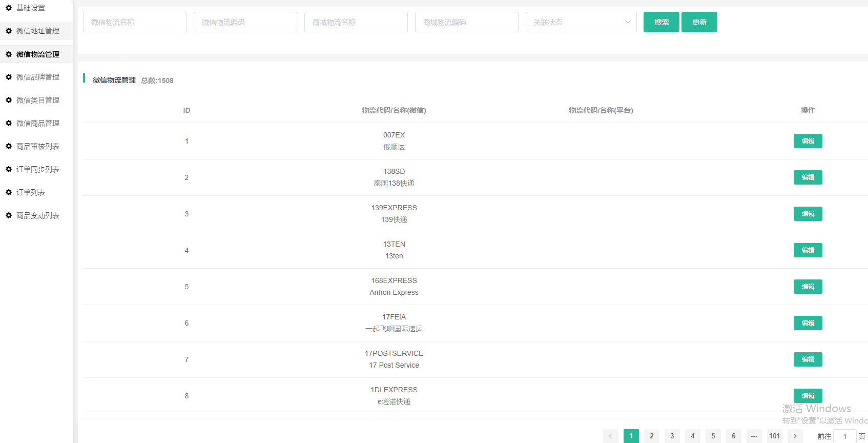Click the gear icon beside 微信类目管理
868x443 pixels.
[x=9, y=100]
